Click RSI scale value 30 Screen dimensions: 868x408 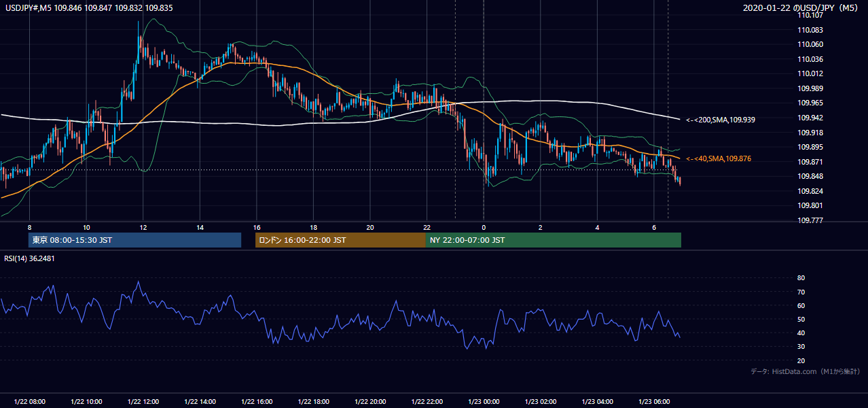pyautogui.click(x=801, y=347)
